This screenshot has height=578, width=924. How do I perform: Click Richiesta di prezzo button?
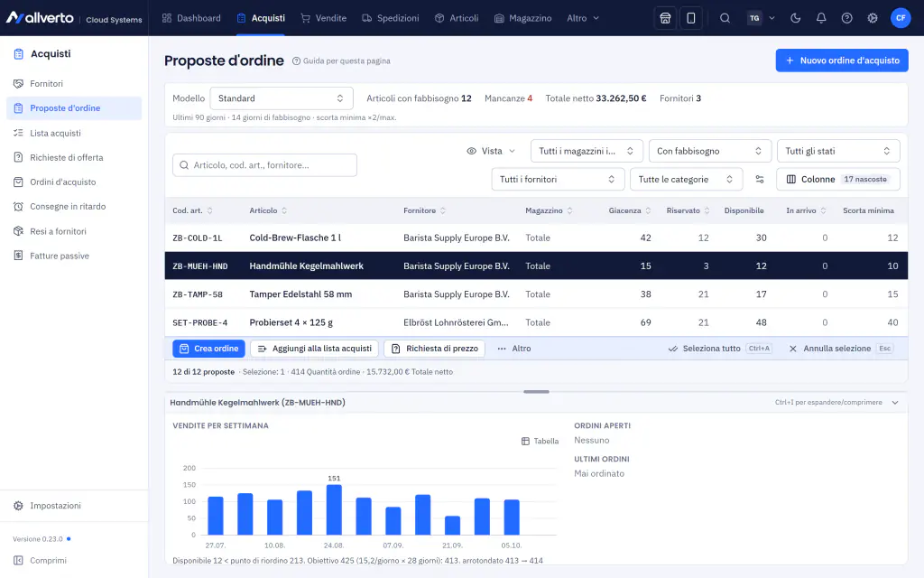[434, 349]
